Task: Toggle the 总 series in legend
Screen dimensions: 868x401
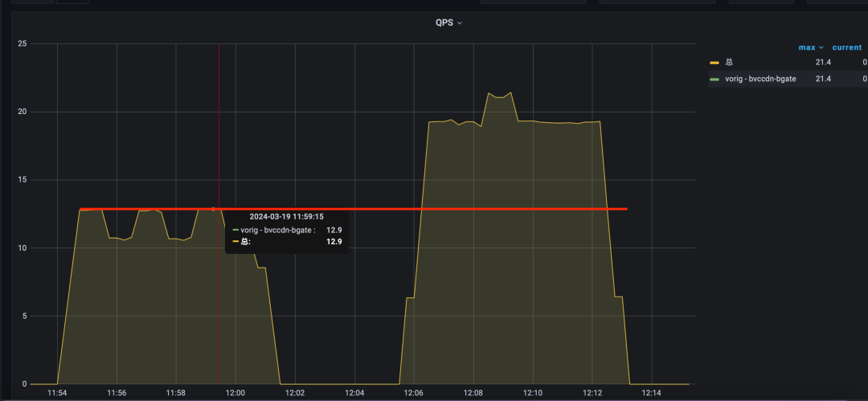Action: coord(730,62)
